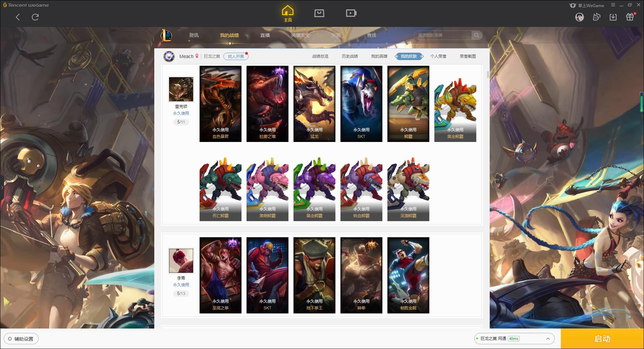
Task: Switch to the 查找 tab
Action: point(372,35)
